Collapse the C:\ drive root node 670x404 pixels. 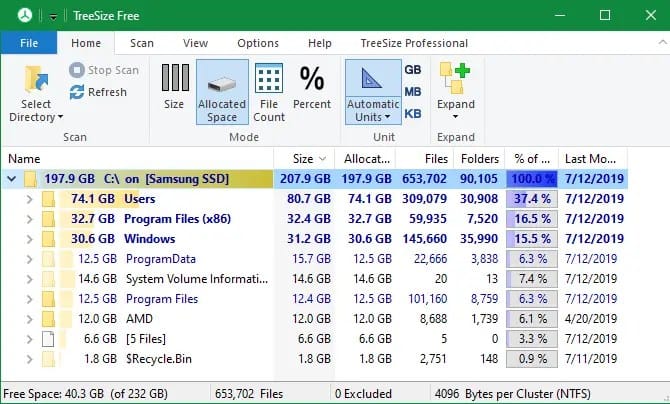click(x=13, y=179)
